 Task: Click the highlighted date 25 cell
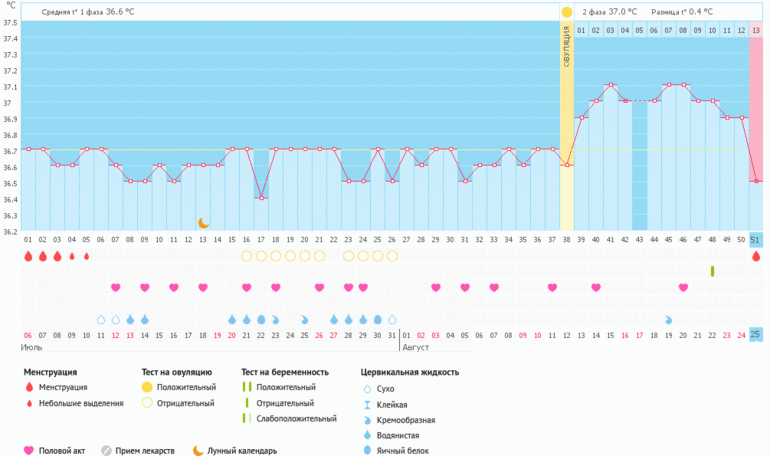point(756,334)
